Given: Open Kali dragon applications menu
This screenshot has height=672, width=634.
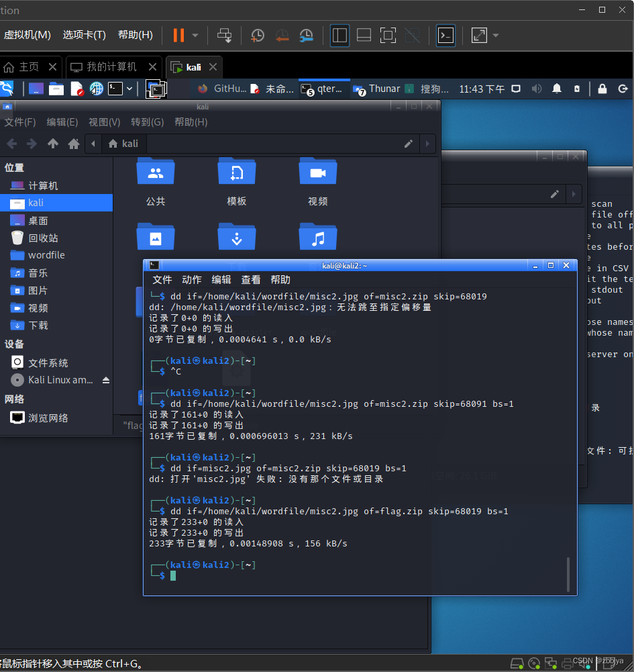Looking at the screenshot, I should 7,89.
